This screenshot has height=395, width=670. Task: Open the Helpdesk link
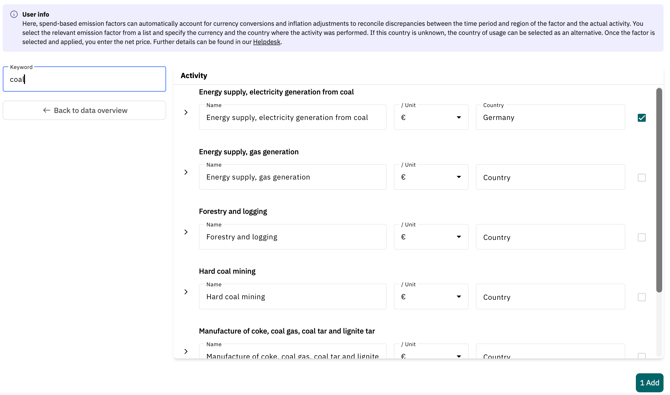267,42
